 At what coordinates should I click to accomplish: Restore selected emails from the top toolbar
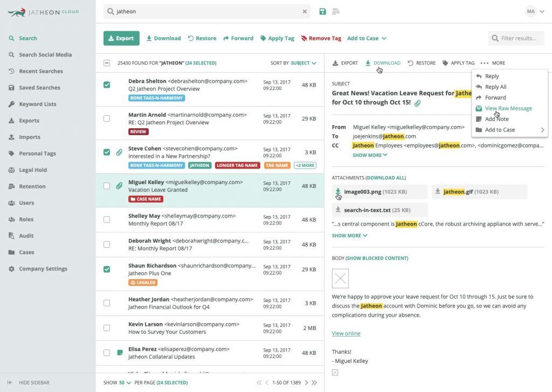(202, 38)
